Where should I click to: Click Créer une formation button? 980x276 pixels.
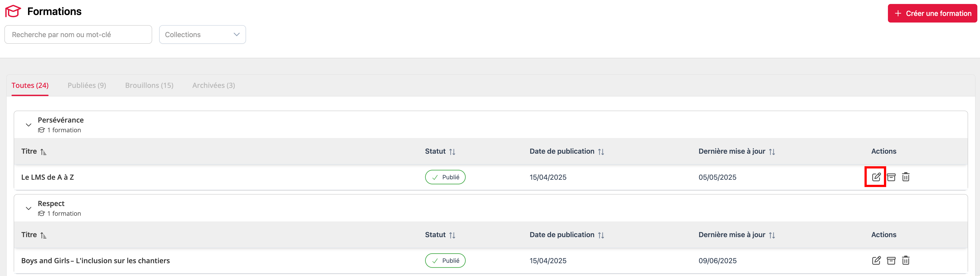pyautogui.click(x=932, y=13)
